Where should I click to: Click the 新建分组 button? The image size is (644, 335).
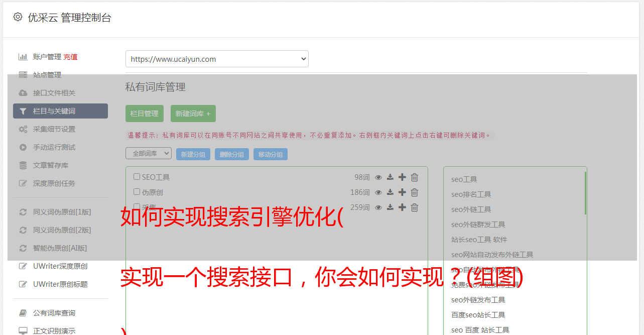[x=193, y=154]
